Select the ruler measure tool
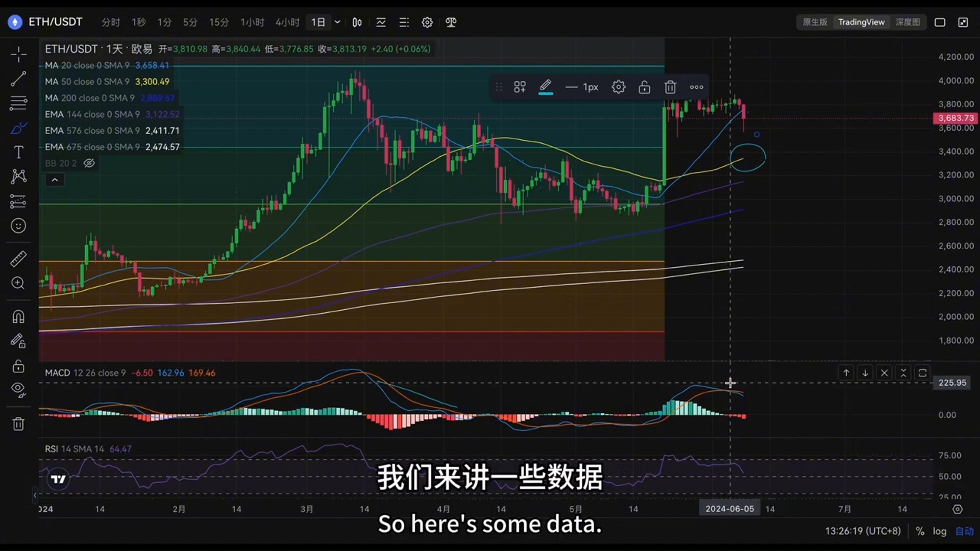This screenshot has width=980, height=551. 18,259
